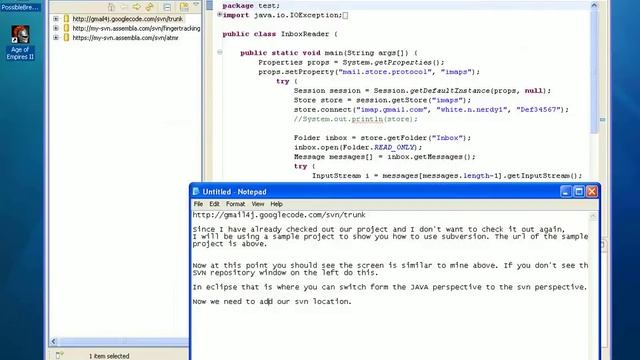Open Notepad's File menu
Screen dimensions: 640x360
click(198, 204)
